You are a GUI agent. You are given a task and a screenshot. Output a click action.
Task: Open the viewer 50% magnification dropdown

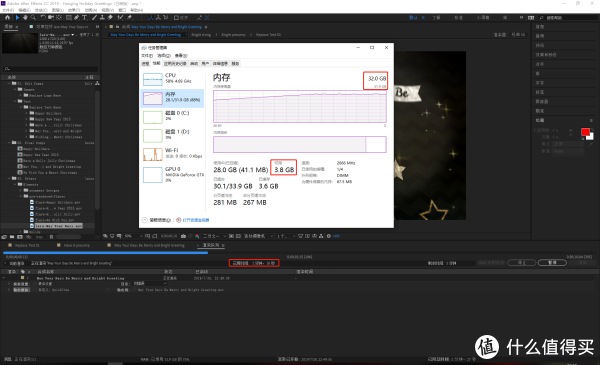tap(133, 236)
